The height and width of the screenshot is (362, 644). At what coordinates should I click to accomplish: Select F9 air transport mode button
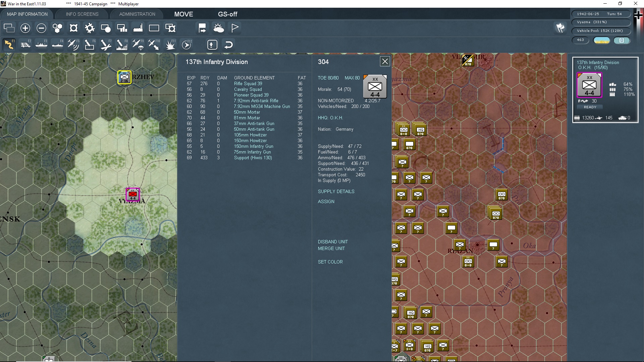(138, 45)
